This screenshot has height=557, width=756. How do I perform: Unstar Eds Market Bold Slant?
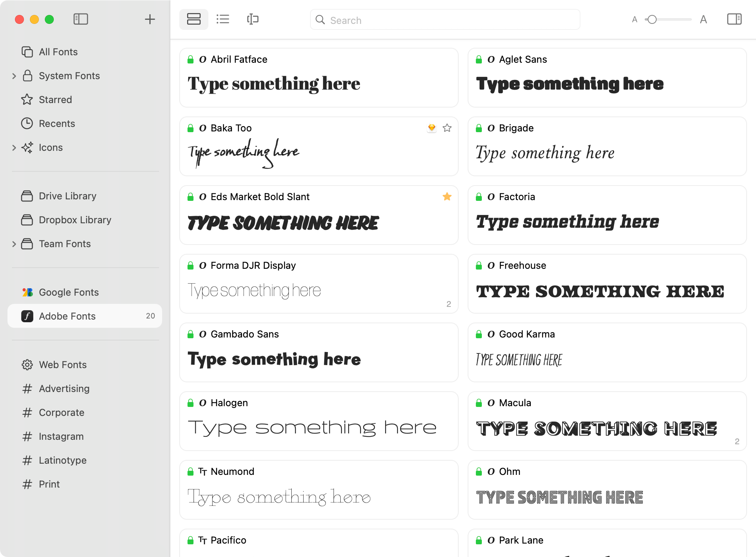point(447,196)
